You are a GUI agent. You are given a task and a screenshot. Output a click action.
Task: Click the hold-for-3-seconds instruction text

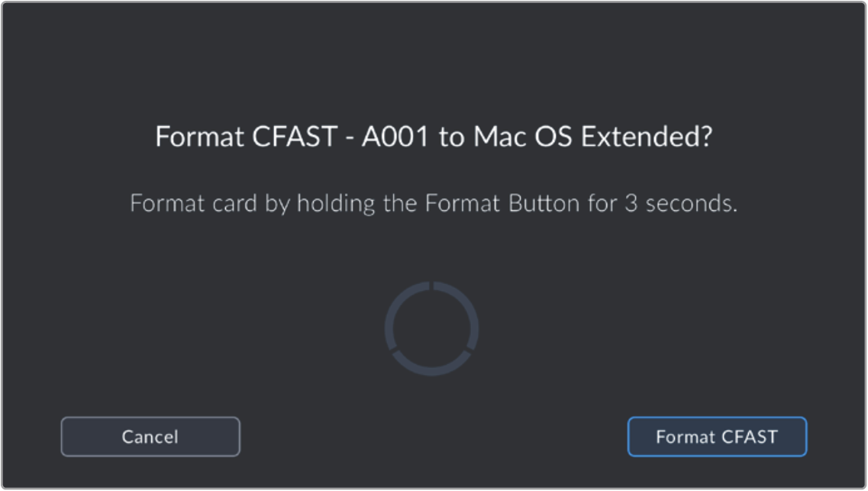click(x=434, y=205)
